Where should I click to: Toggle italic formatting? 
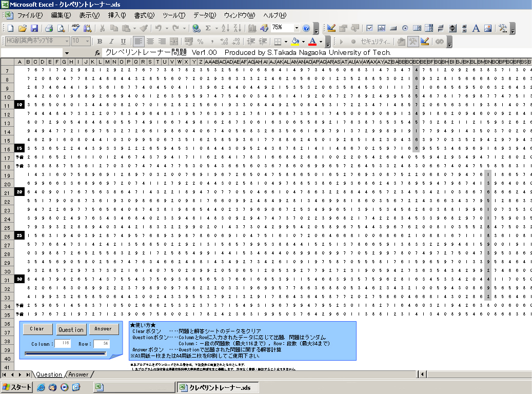pyautogui.click(x=111, y=42)
